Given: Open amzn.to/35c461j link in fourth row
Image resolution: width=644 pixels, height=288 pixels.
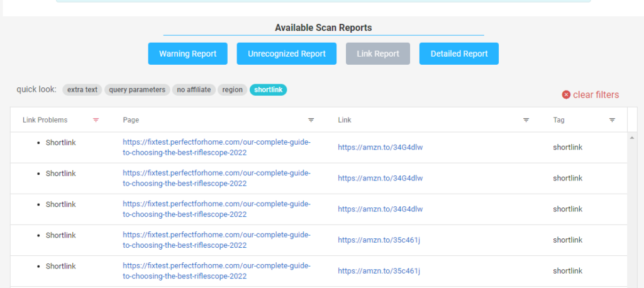Looking at the screenshot, I should click(379, 240).
